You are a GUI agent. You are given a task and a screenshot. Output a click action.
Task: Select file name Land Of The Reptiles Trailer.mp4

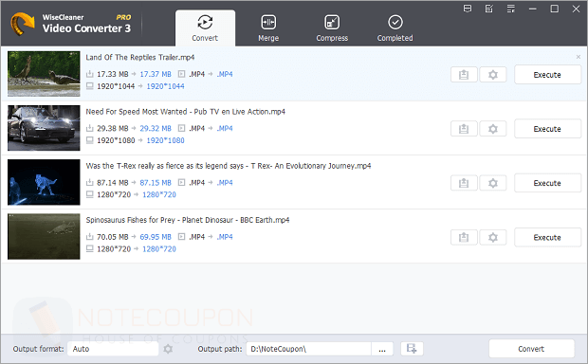tap(139, 58)
